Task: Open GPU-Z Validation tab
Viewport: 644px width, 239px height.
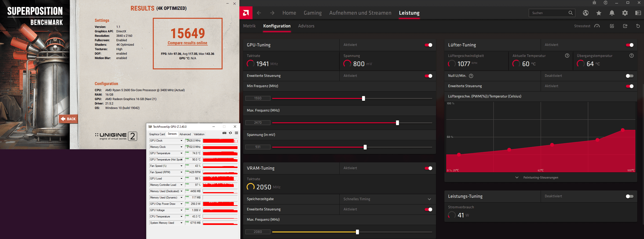Action: pyautogui.click(x=199, y=134)
